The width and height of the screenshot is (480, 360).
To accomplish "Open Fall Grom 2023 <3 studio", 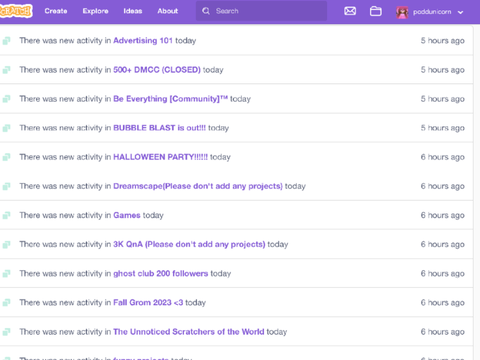I will pyautogui.click(x=148, y=302).
